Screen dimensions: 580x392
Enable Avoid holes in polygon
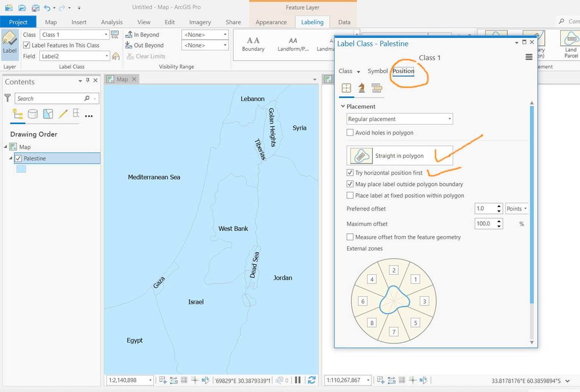point(350,133)
